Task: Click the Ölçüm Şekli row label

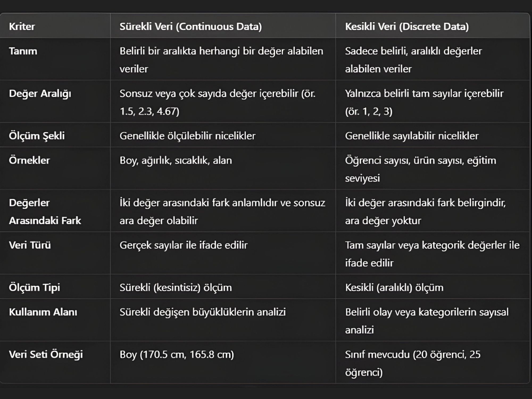Action: (37, 136)
